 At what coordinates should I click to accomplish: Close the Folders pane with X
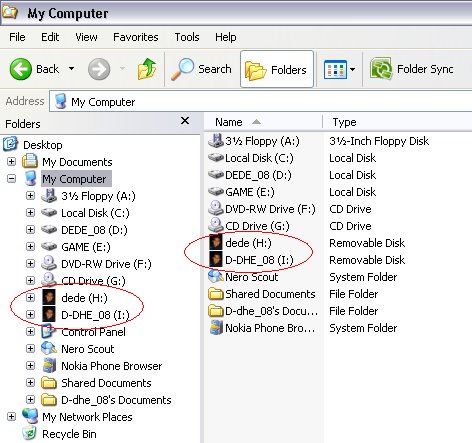(x=185, y=121)
